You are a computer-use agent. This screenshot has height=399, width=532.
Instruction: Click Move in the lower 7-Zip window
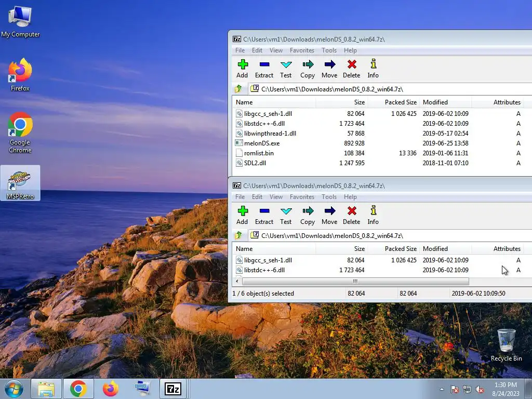pos(329,216)
